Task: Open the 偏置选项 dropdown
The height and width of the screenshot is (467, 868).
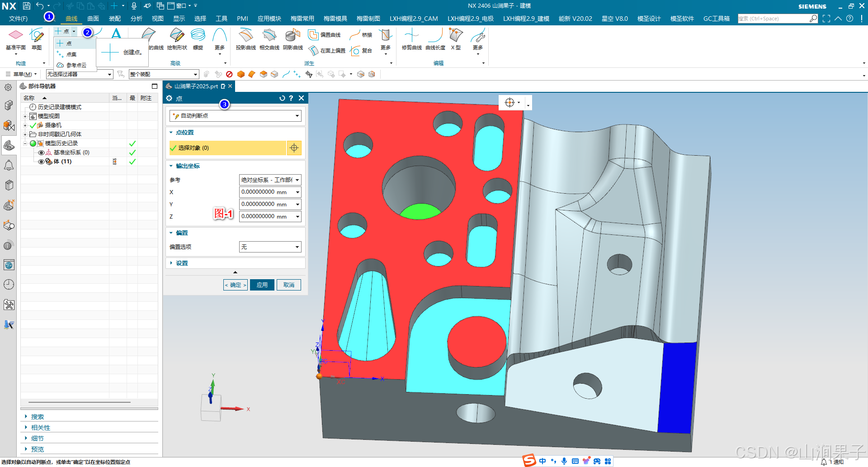Action: (x=270, y=247)
